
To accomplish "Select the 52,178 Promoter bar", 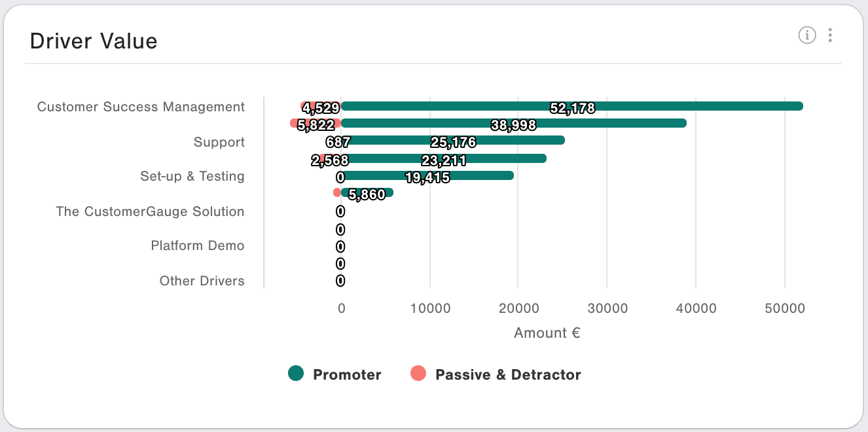I will 572,106.
